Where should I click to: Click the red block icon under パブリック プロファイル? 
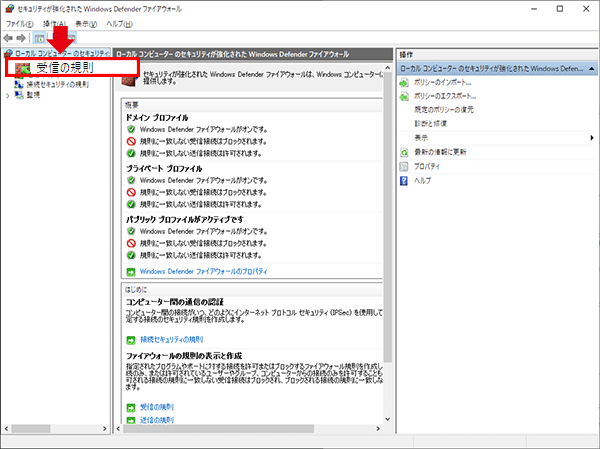pyautogui.click(x=131, y=243)
